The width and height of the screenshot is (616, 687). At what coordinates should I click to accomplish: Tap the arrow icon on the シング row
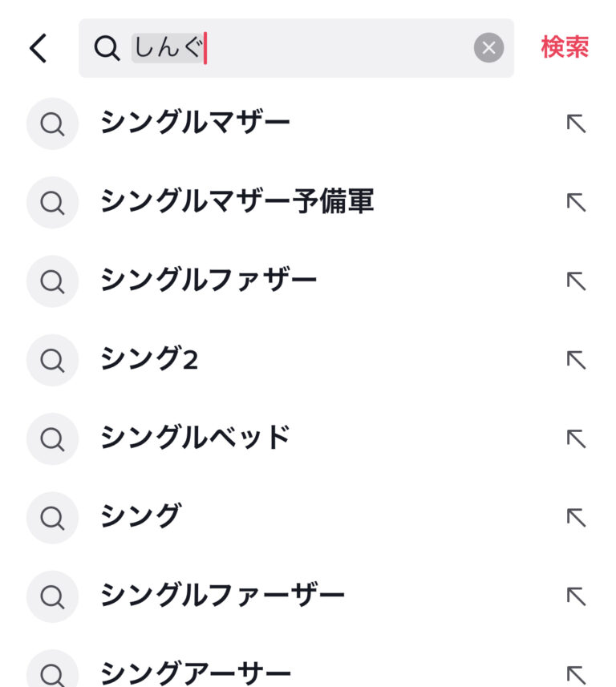(x=576, y=516)
